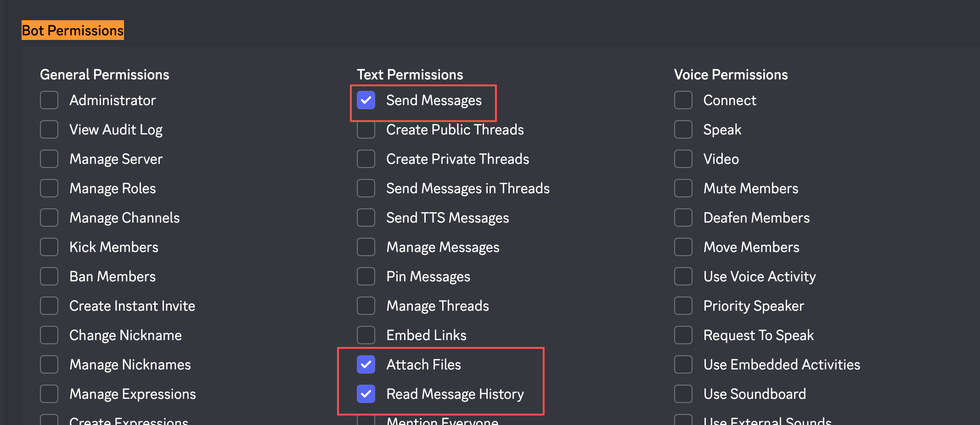Enable Priority Speaker permission
The image size is (980, 425).
pos(683,306)
